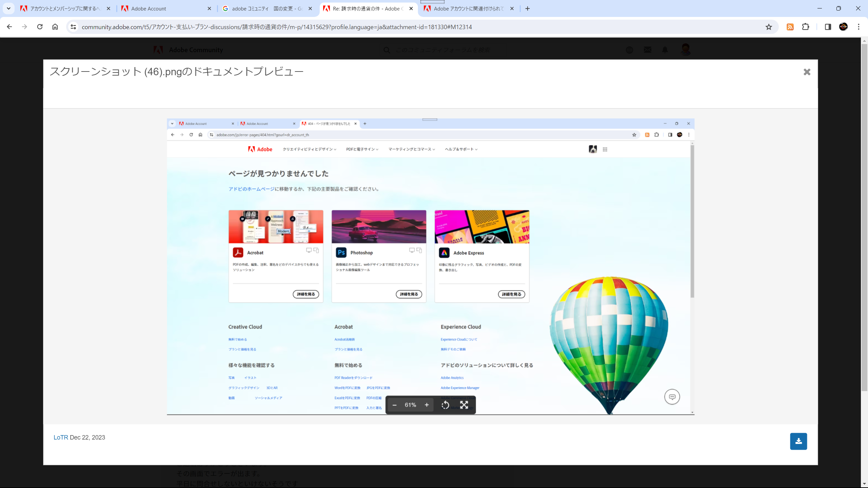
Task: Go forward in the browser
Action: (24, 27)
